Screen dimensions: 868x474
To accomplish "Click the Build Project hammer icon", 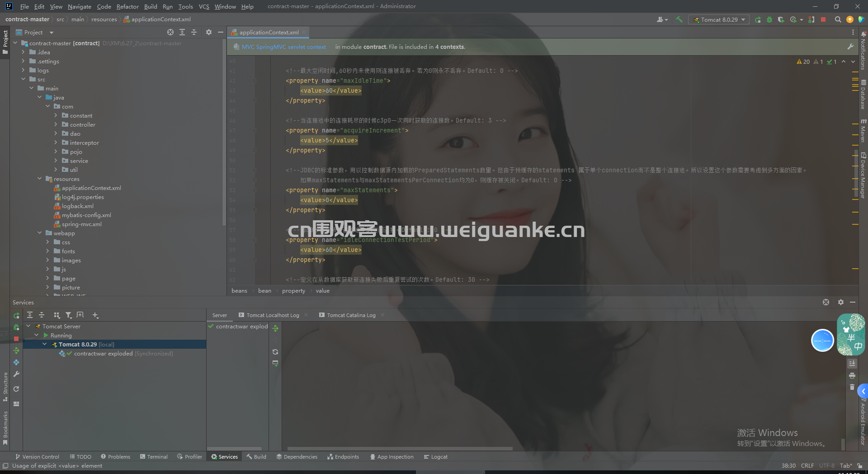I will pyautogui.click(x=679, y=19).
